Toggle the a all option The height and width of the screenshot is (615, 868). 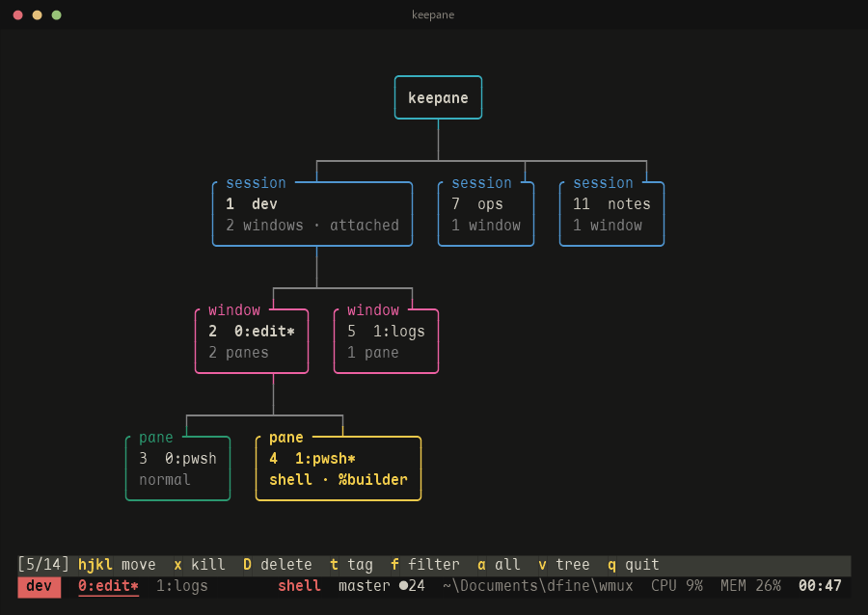[x=499, y=565]
